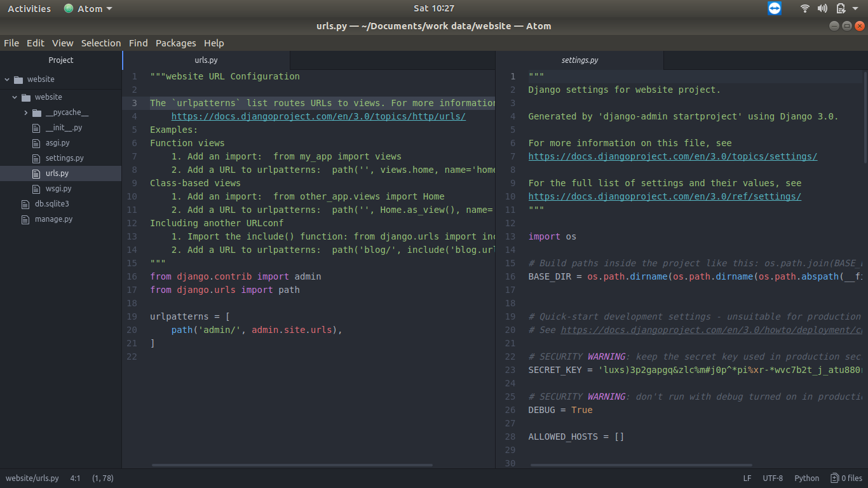Viewport: 868px width, 488px height.
Task: Collapse the root website project folder
Action: [x=7, y=79]
